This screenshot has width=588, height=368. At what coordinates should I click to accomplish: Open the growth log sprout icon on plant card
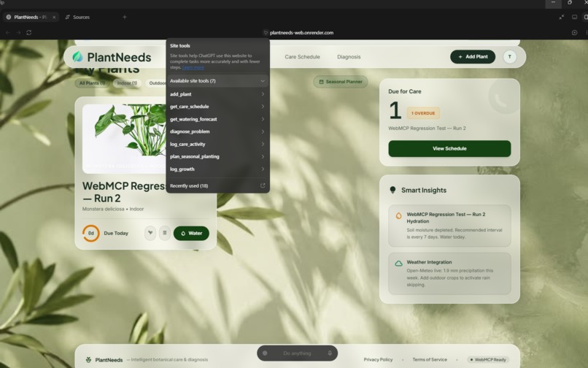point(150,233)
